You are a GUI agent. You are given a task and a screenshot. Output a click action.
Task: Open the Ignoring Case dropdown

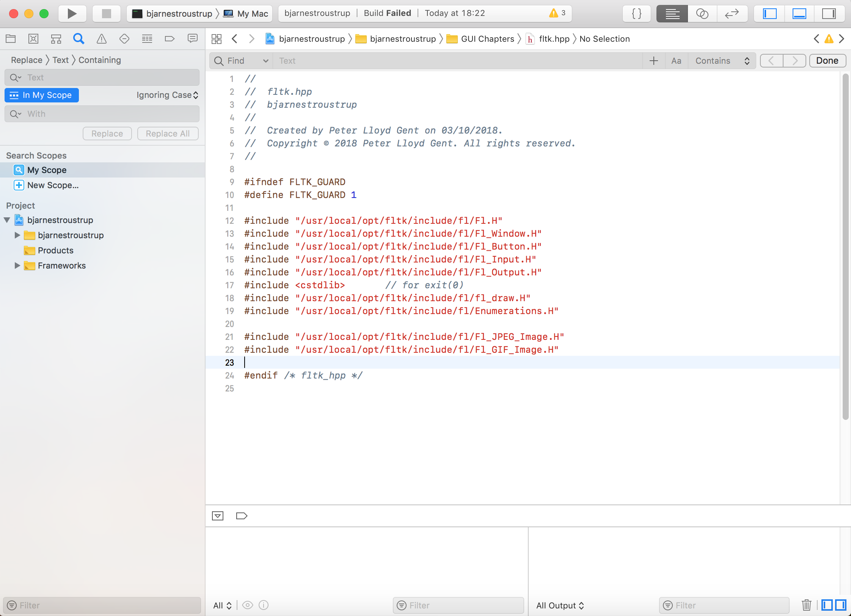168,95
